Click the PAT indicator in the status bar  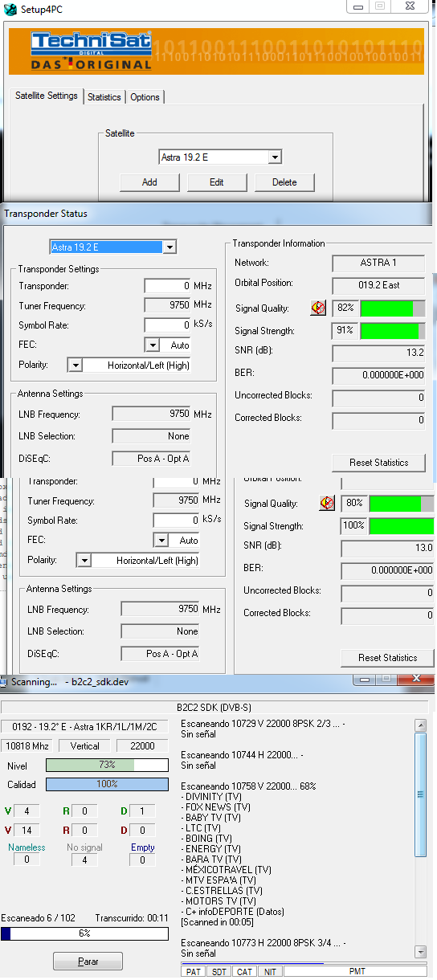click(194, 971)
